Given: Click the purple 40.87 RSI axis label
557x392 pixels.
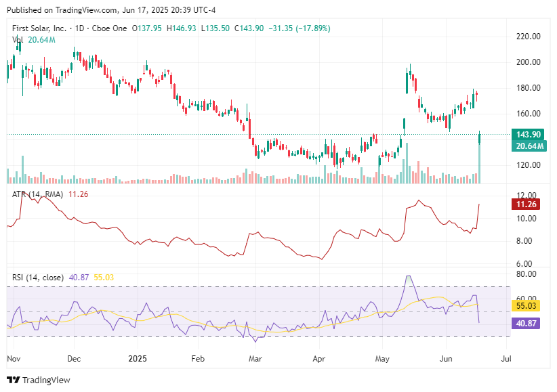Looking at the screenshot, I should 526,324.
